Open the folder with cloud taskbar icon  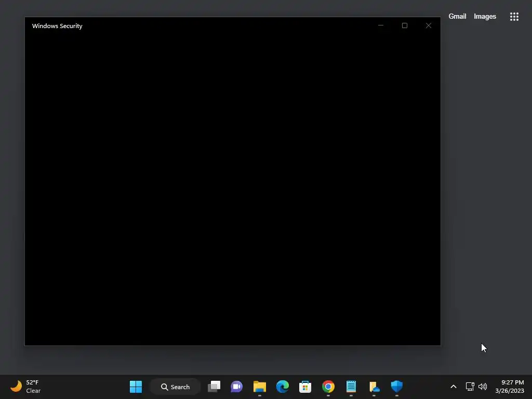[374, 387]
